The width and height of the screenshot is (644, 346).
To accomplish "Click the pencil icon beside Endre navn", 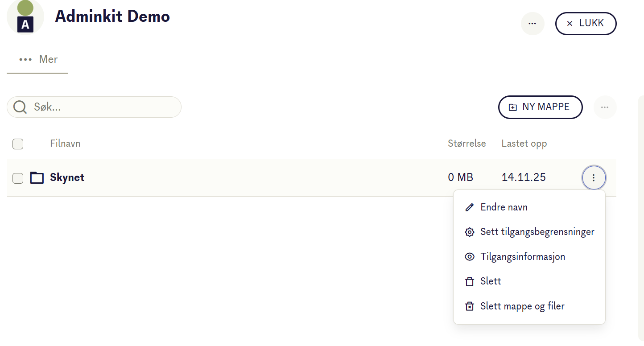I will (x=469, y=207).
